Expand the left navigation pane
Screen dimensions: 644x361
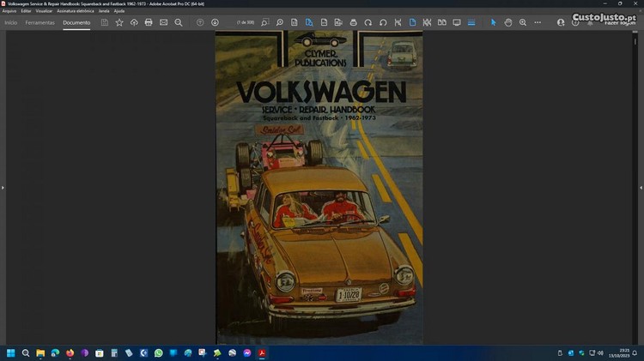[x=3, y=187]
